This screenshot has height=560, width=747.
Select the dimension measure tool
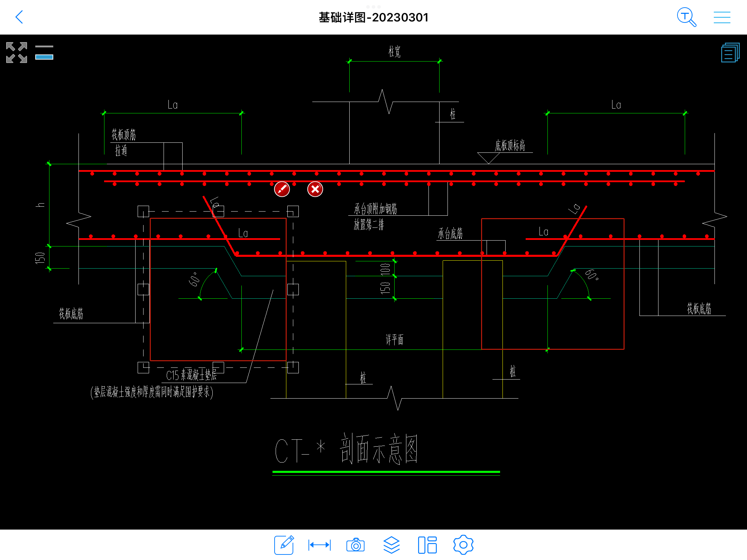click(320, 545)
